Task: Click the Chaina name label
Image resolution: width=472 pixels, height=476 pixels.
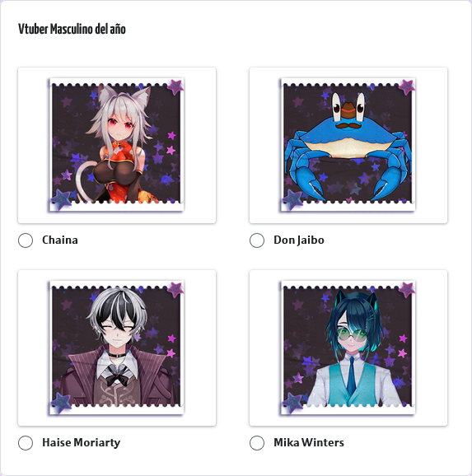Action: (60, 240)
